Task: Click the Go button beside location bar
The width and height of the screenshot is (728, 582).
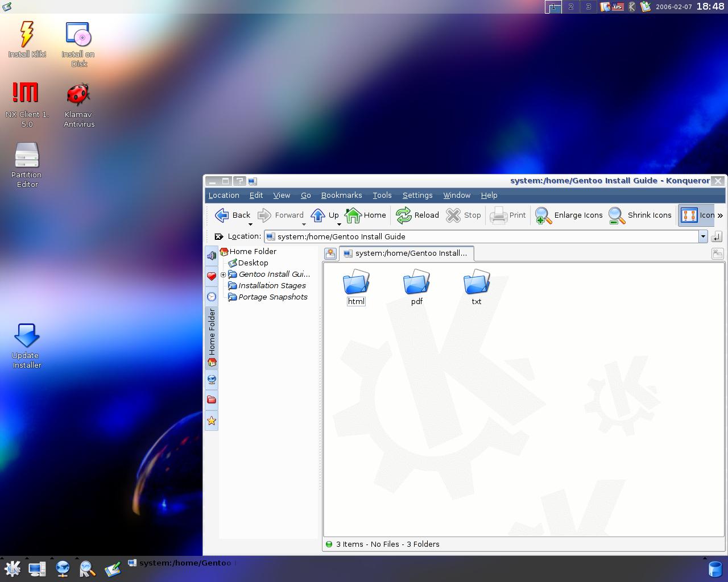Action: pyautogui.click(x=717, y=236)
